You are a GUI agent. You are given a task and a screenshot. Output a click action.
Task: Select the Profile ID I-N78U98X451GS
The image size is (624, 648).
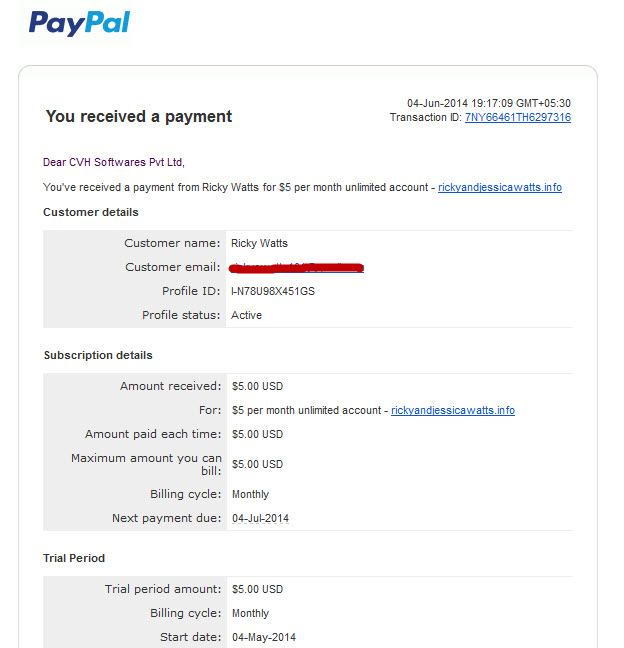coord(273,291)
